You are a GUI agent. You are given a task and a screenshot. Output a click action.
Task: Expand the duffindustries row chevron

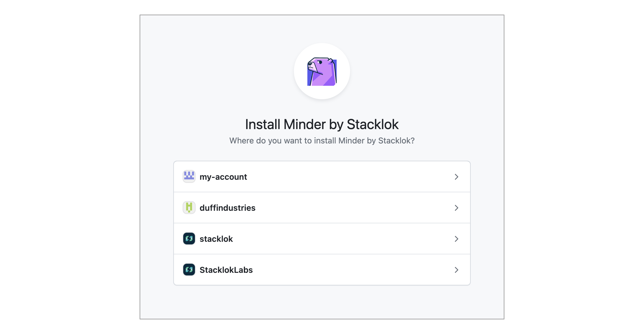(456, 208)
